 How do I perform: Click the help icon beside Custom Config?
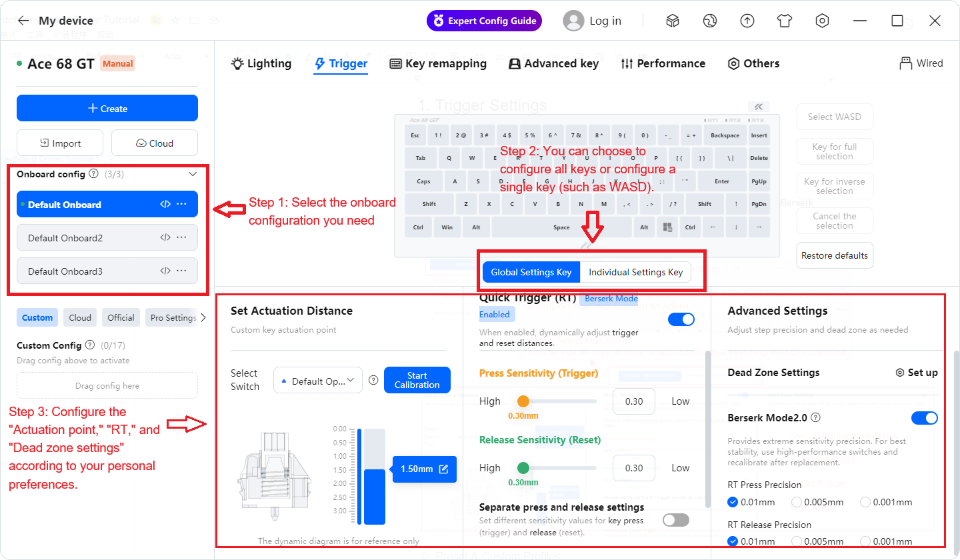[x=90, y=345]
